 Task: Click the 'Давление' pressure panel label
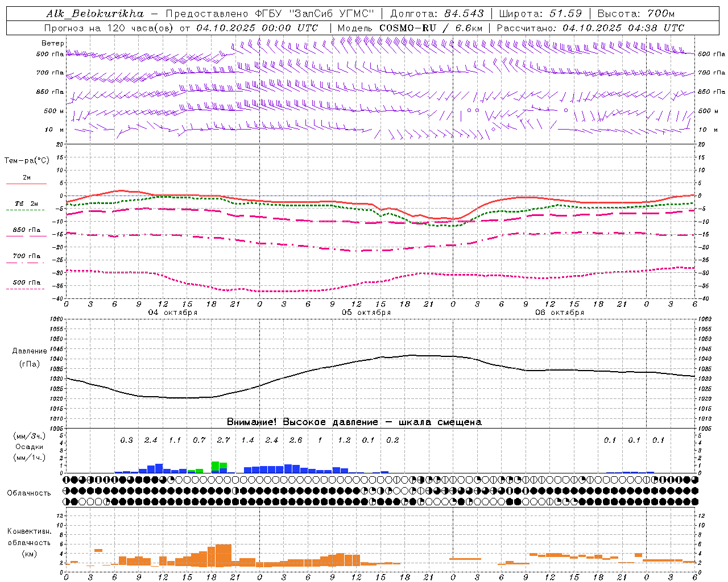click(29, 351)
